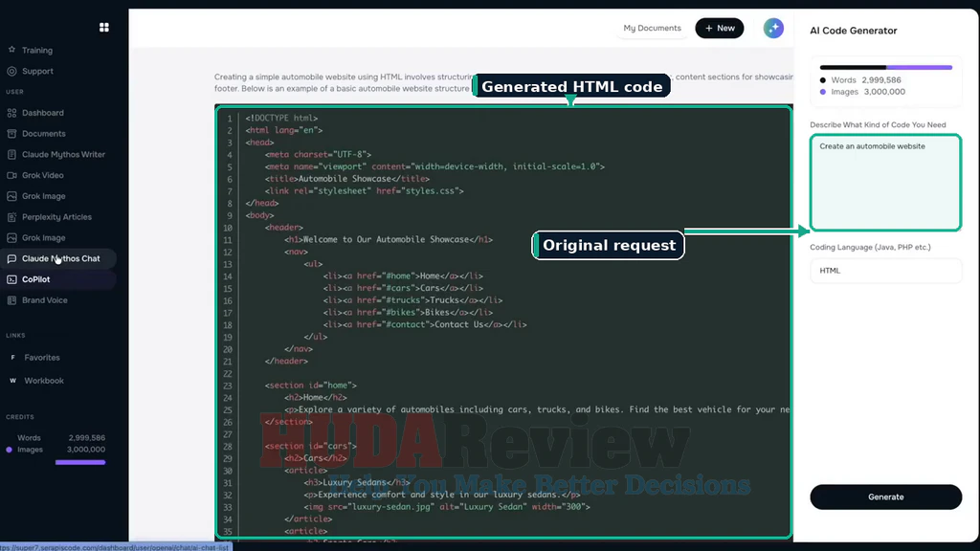
Task: Click the second Grok Image icon above Claude Mythos Chat
Action: coord(11,238)
